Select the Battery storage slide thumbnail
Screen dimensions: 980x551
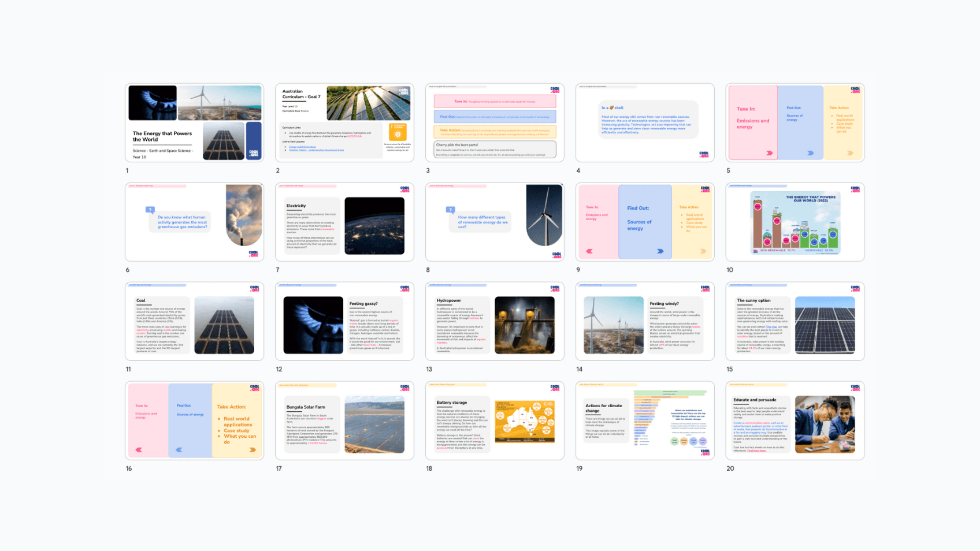[x=495, y=421]
